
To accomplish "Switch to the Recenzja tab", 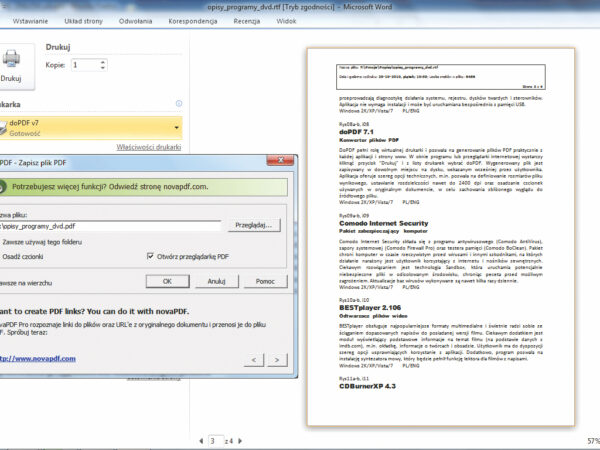I will coord(246,19).
